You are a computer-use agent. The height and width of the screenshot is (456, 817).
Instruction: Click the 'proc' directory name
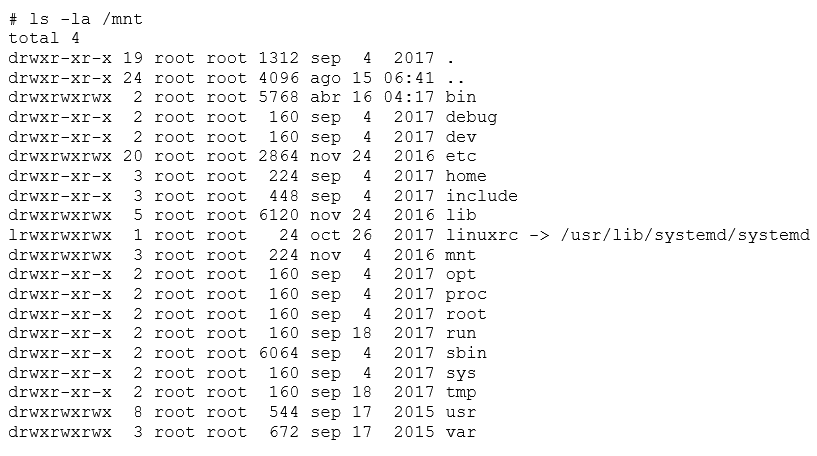[x=466, y=294]
